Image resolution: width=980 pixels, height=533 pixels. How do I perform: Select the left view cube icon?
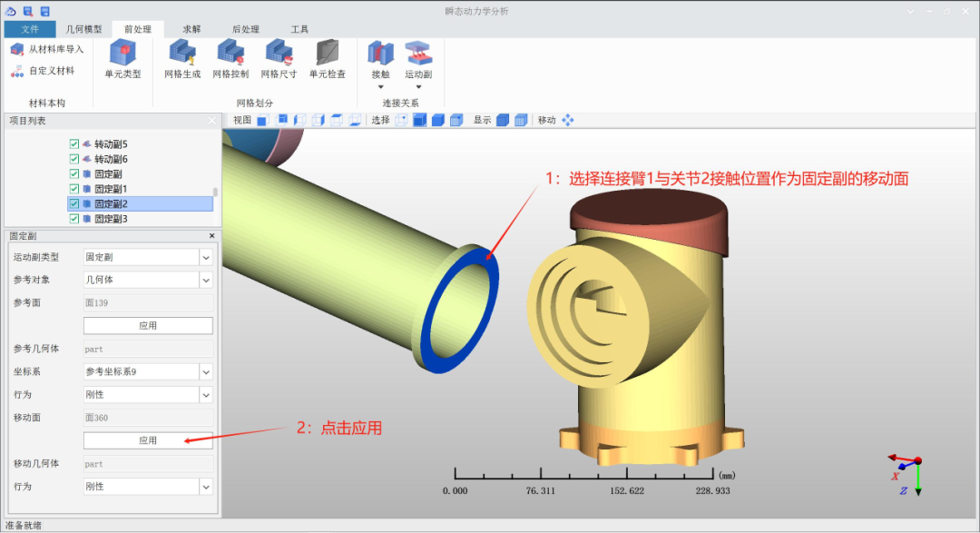pos(300,120)
